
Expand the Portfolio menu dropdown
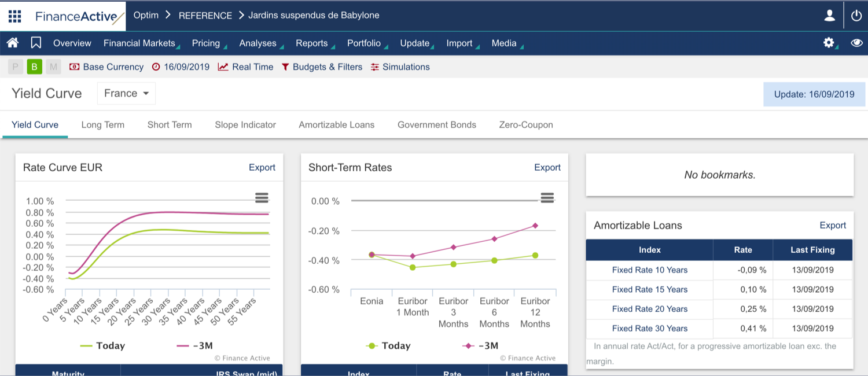click(364, 43)
